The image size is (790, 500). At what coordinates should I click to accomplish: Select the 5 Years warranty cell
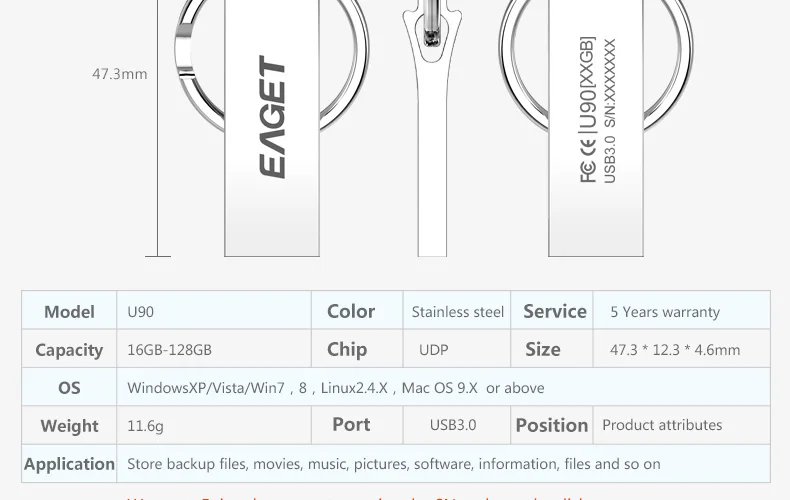(x=682, y=310)
